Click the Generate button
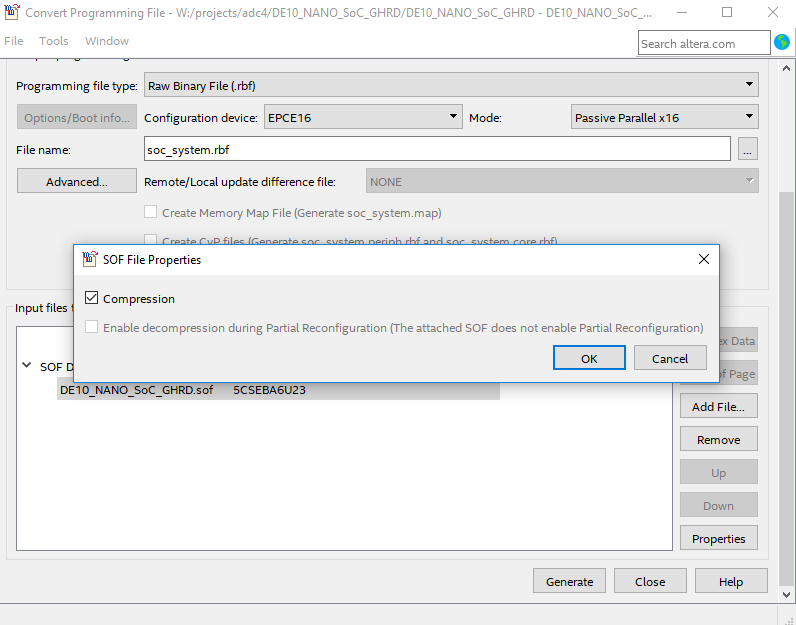The height and width of the screenshot is (625, 796). point(569,581)
